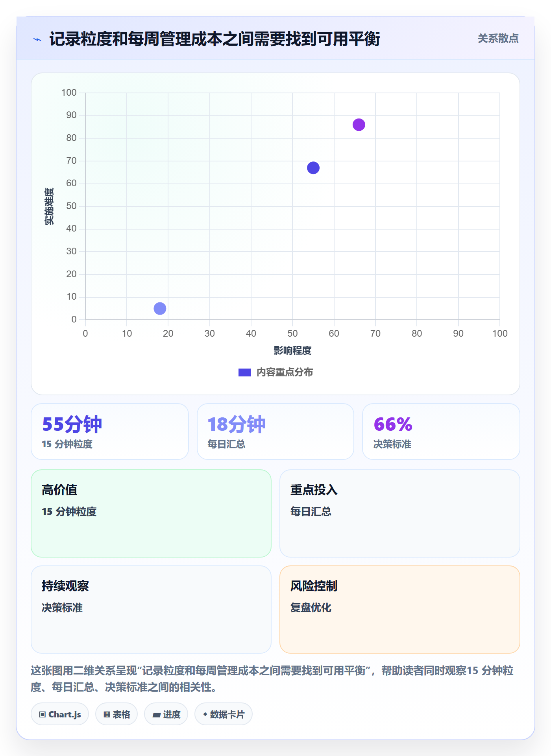551x756 pixels.
Task: Select the 风险控制 quadrant card
Action: tap(400, 610)
